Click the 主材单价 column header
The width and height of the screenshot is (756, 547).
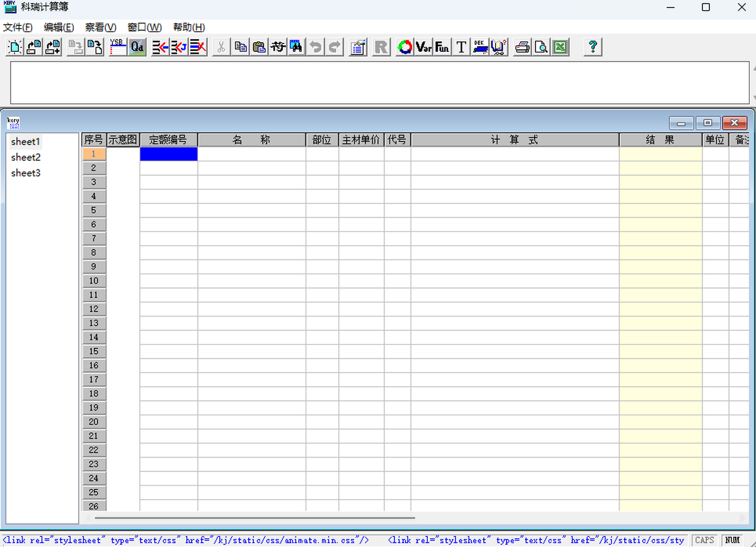[361, 140]
